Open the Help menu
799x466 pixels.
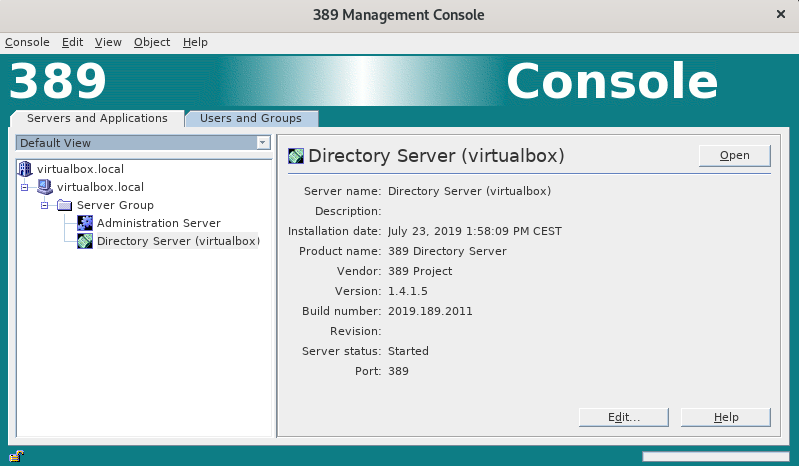195,42
